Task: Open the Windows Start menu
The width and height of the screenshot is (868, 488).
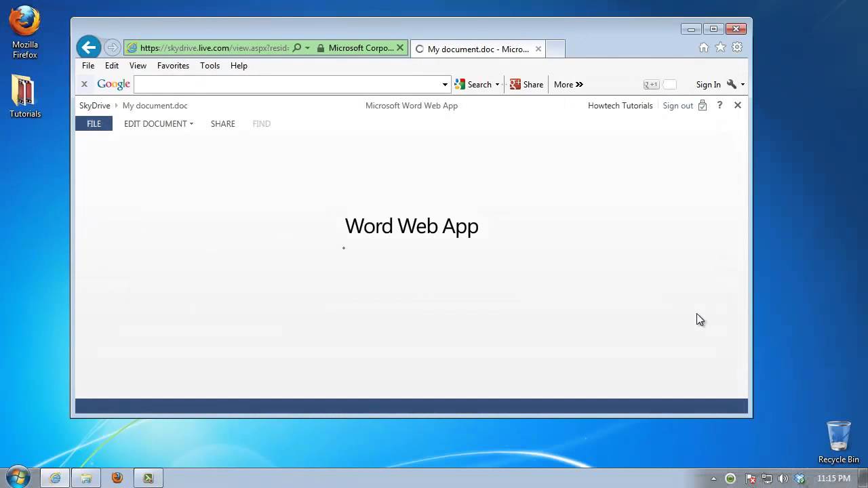Action: point(18,477)
